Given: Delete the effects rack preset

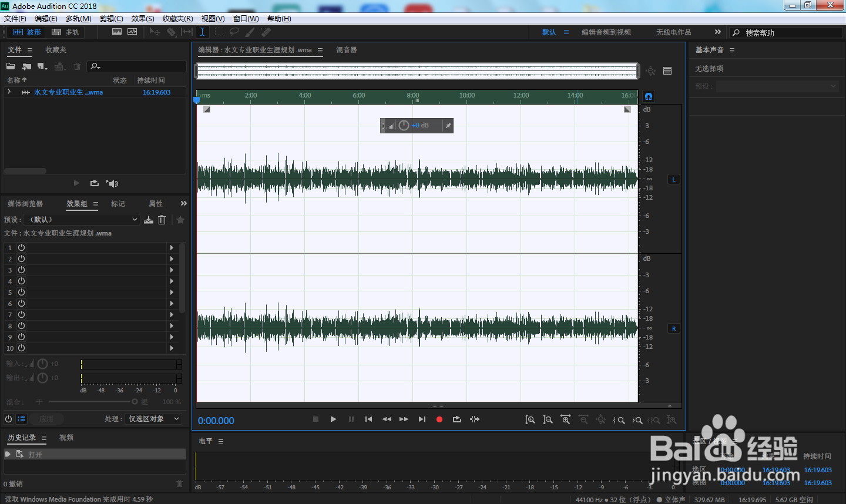Looking at the screenshot, I should point(162,220).
